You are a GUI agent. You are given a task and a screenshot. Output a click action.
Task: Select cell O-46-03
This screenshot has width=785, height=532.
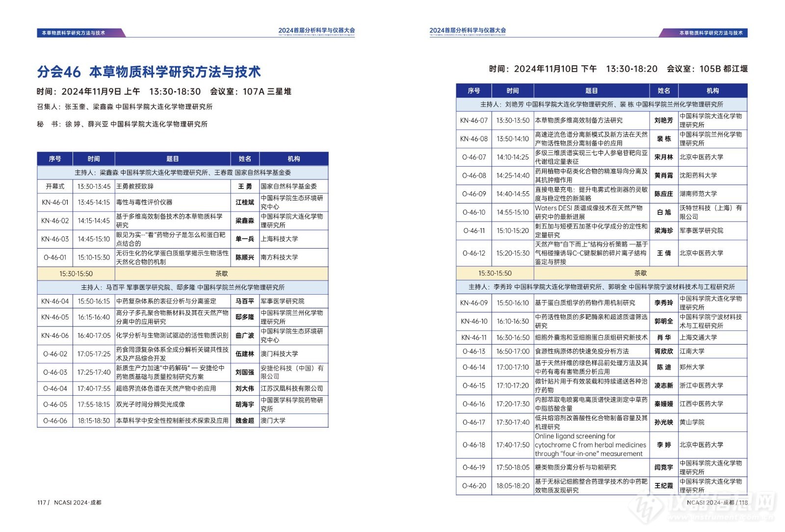(x=55, y=372)
